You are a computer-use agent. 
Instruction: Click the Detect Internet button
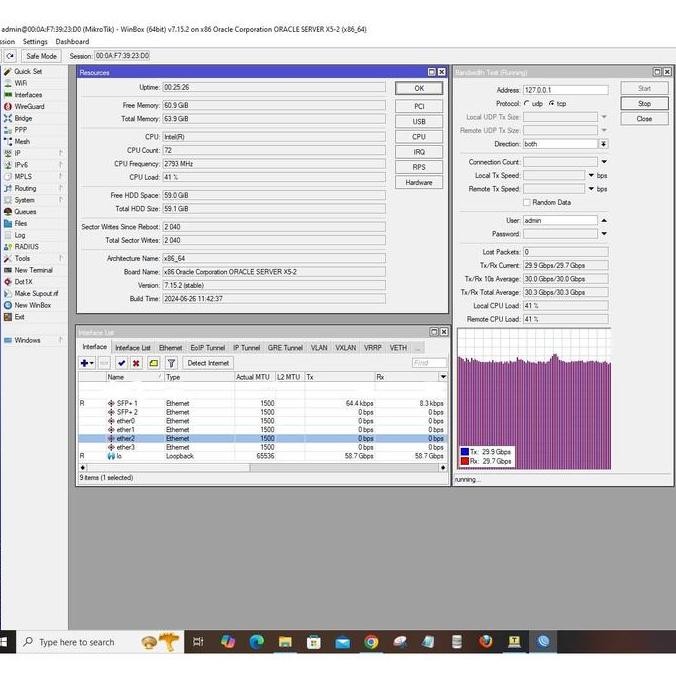[x=208, y=363]
